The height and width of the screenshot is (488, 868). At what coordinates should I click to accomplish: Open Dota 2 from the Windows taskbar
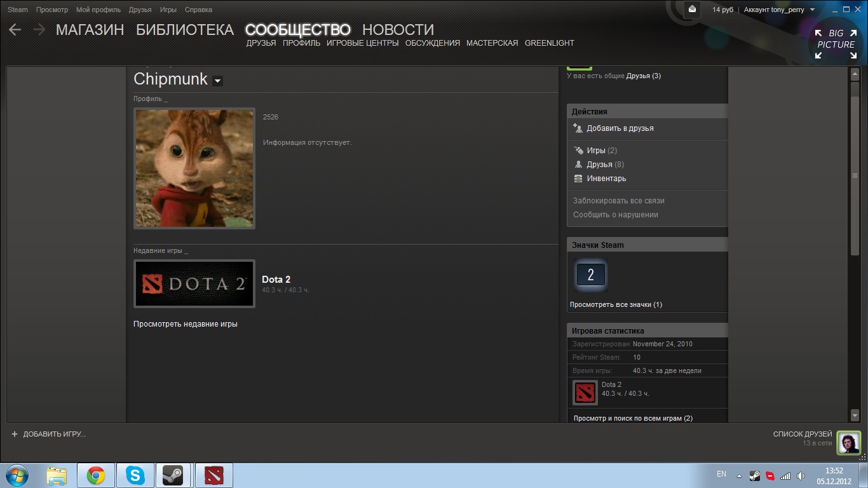coord(214,475)
